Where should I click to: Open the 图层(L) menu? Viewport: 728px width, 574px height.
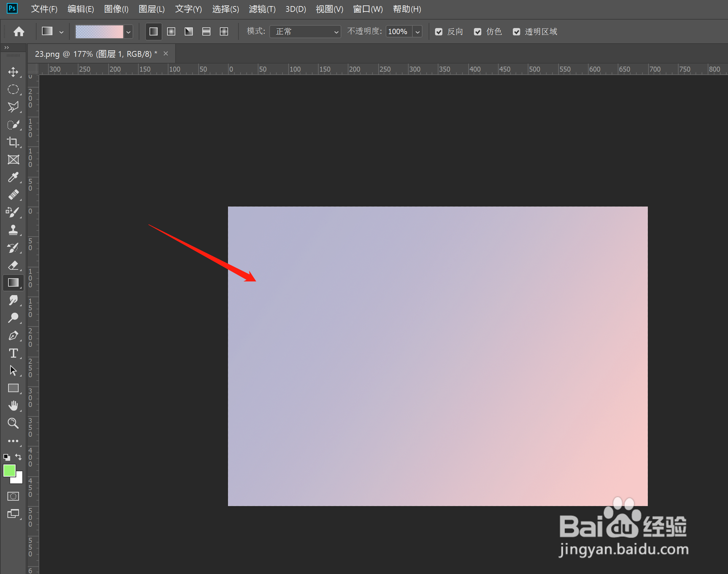tap(152, 9)
